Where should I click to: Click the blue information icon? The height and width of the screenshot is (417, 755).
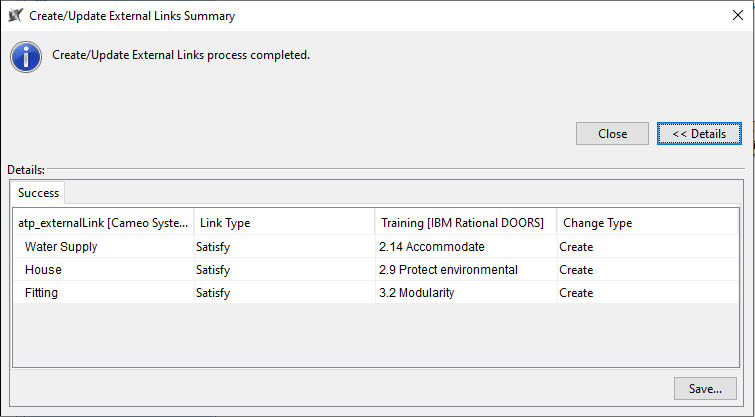(26, 56)
